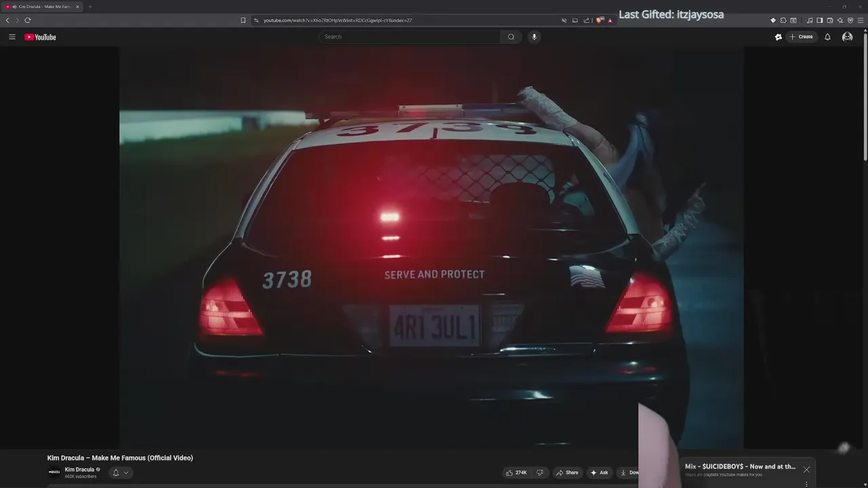Open mix playlist panel options (three dots)
The width and height of the screenshot is (868, 488).
(806, 484)
